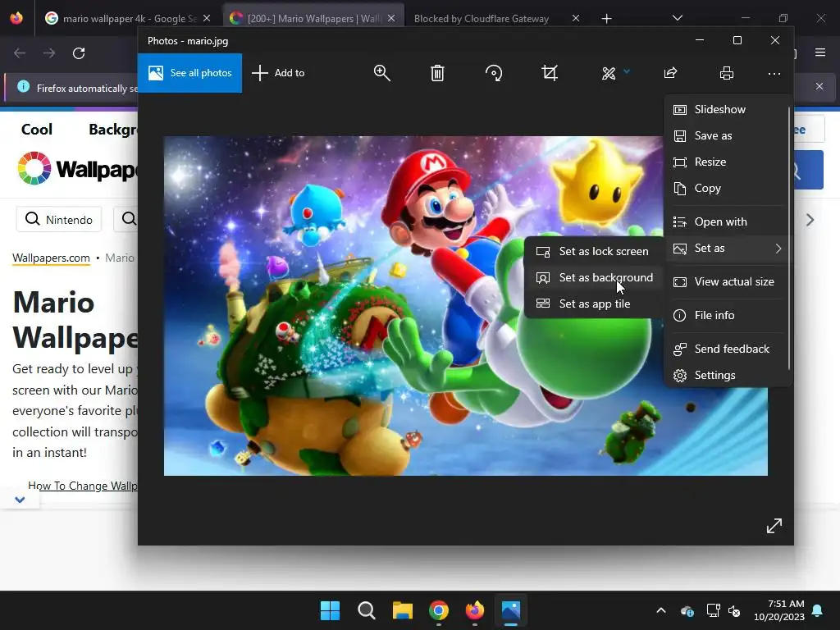Switch to Firefox from the taskbar
The width and height of the screenshot is (840, 630).
click(475, 610)
